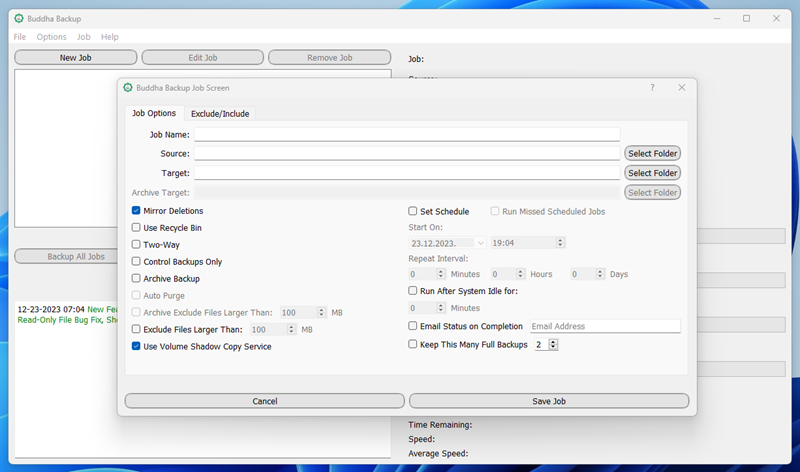The image size is (800, 472).
Task: Click into the Job Name text field
Action: tap(407, 134)
